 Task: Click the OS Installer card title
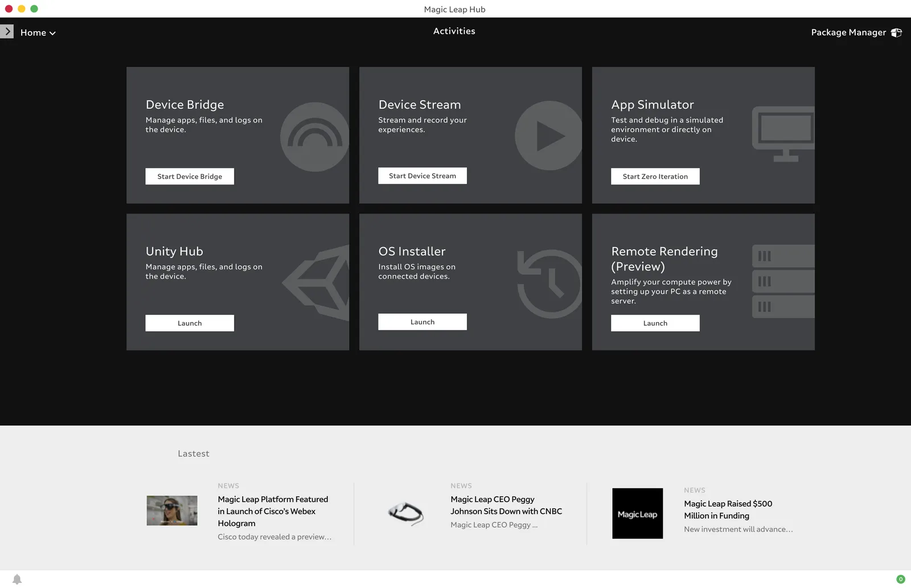tap(412, 252)
